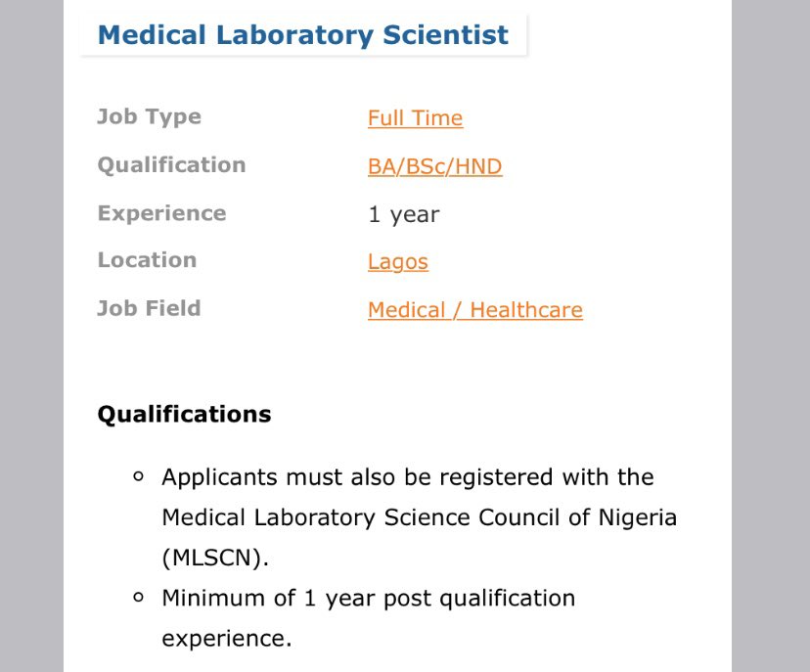The height and width of the screenshot is (672, 810).
Task: Click the Full Time job type link
Action: (x=416, y=118)
